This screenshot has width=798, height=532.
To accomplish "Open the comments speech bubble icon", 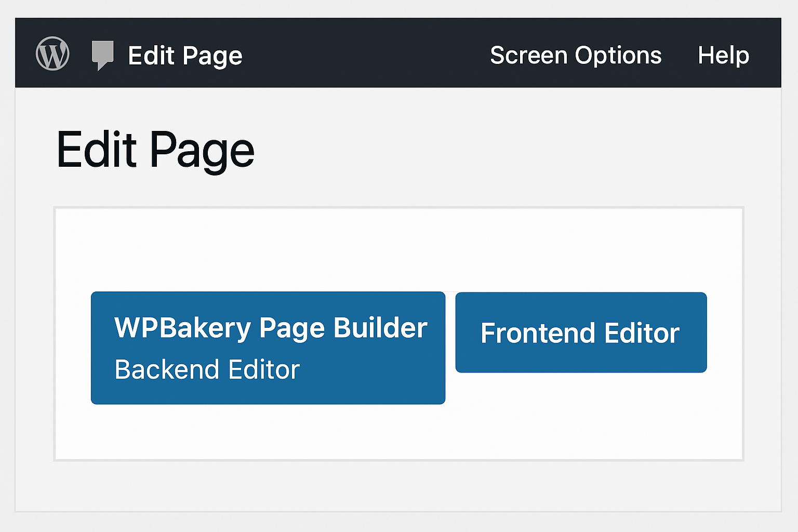I will (x=103, y=55).
